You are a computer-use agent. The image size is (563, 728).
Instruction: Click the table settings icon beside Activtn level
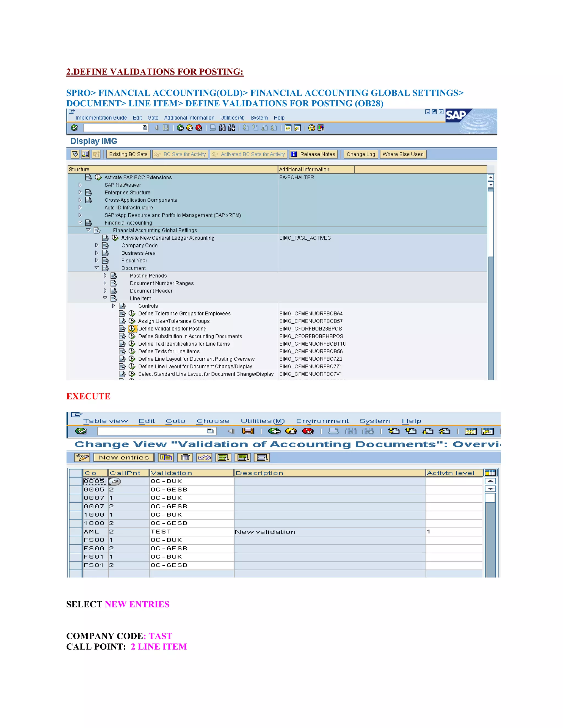coord(490,473)
